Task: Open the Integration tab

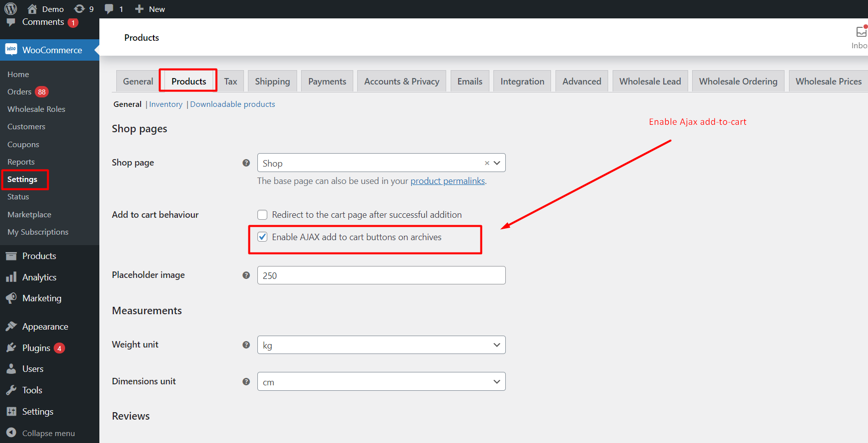Action: [522, 81]
